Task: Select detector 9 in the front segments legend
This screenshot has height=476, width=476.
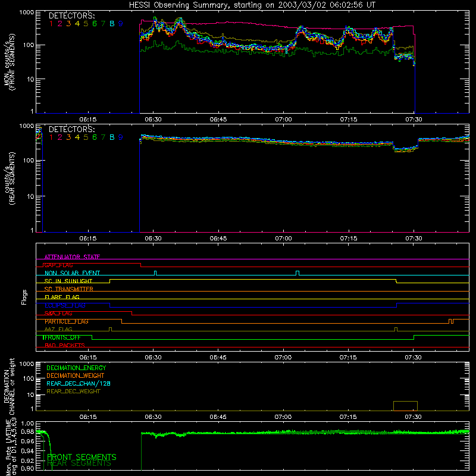Action: pyautogui.click(x=121, y=24)
